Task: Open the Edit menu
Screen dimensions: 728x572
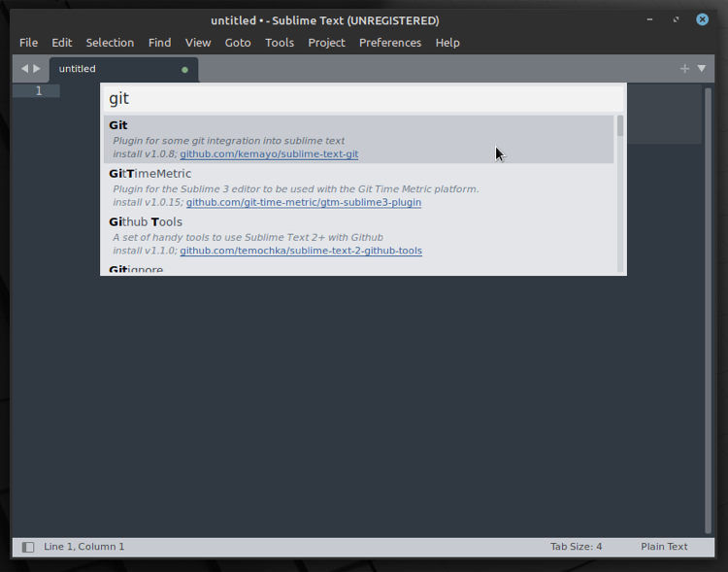Action: coord(62,43)
